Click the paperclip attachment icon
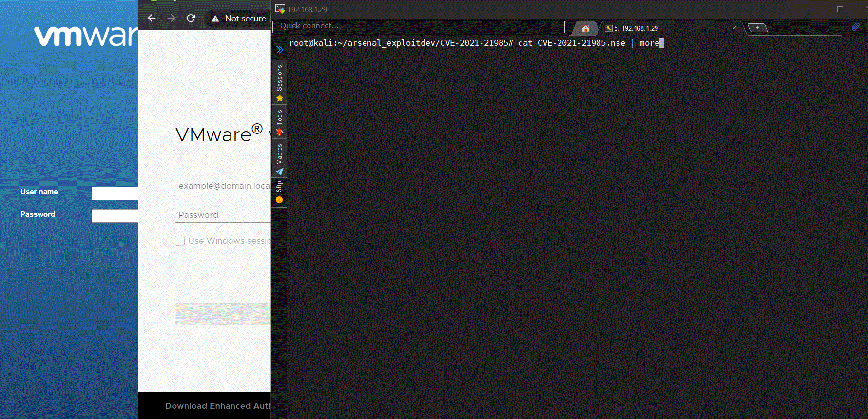The height and width of the screenshot is (419, 868). click(x=856, y=27)
